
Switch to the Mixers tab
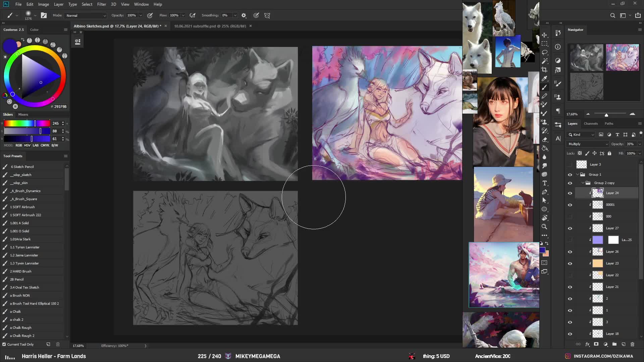[x=23, y=115]
